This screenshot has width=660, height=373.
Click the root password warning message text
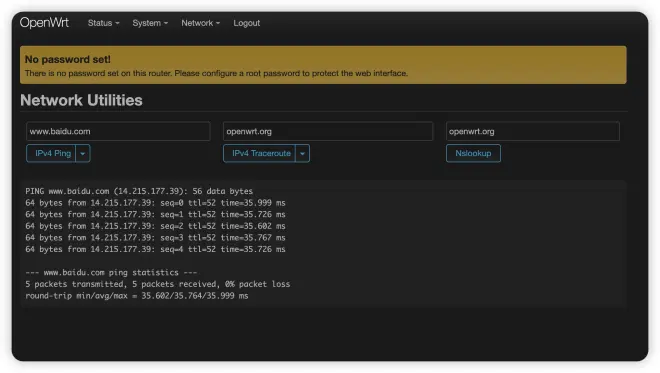click(216, 73)
